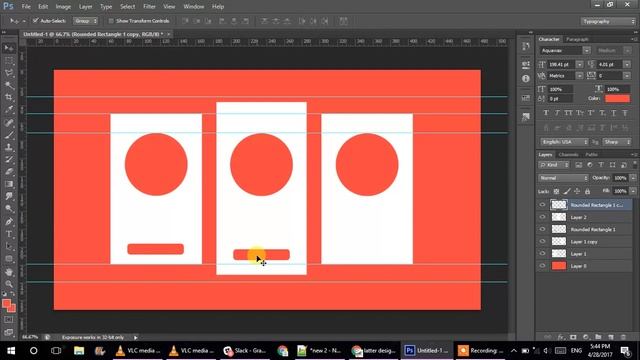Open the layer filter Kind dropdown
This screenshot has width=640, height=360.
click(554, 165)
